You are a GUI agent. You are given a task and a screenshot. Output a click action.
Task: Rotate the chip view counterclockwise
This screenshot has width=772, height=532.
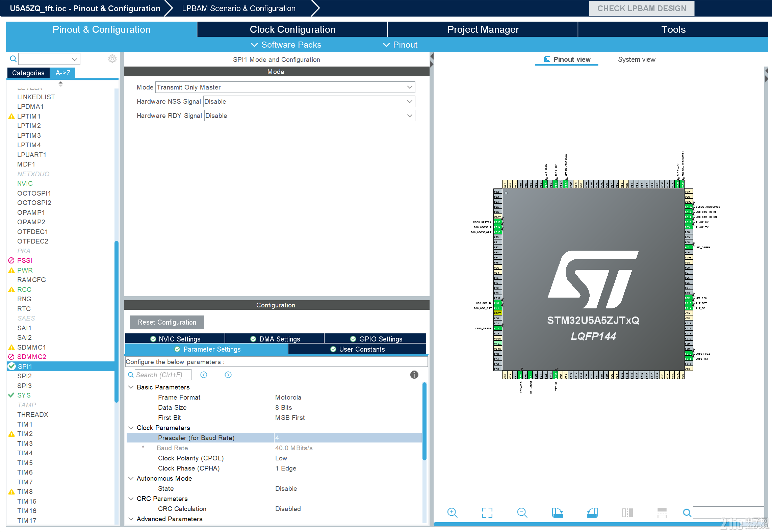[x=592, y=512]
